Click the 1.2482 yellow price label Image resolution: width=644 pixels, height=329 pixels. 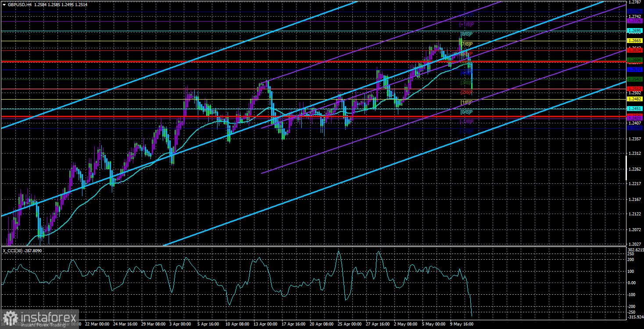click(635, 99)
